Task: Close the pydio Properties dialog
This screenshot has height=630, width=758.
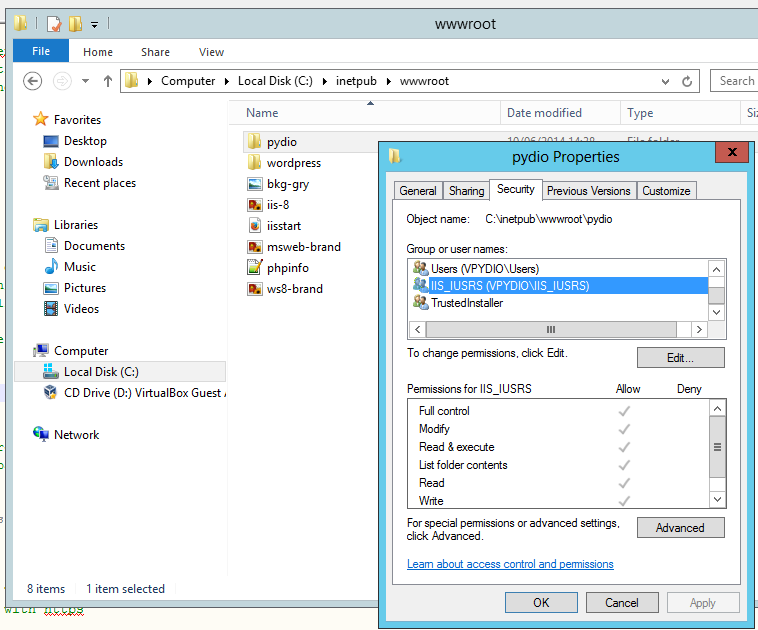Action: pyautogui.click(x=732, y=152)
